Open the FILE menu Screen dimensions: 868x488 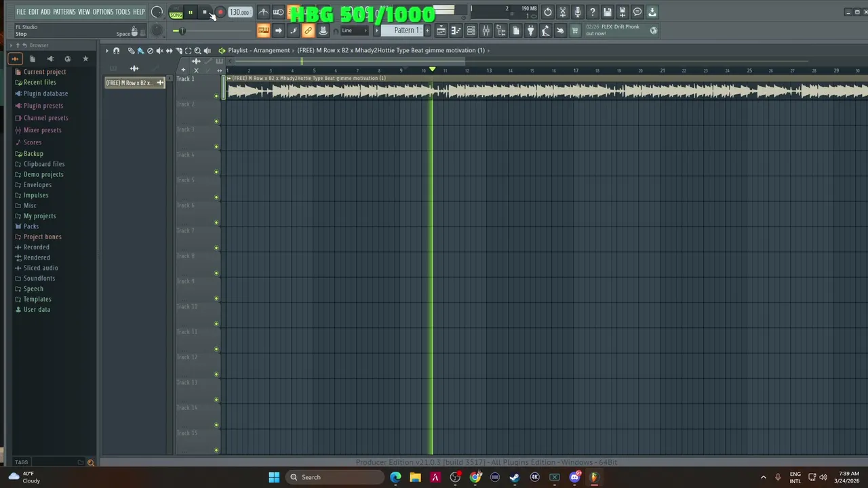pos(21,12)
